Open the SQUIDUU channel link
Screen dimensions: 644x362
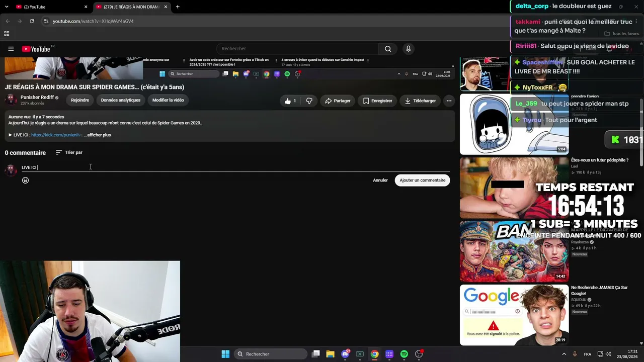tap(579, 300)
